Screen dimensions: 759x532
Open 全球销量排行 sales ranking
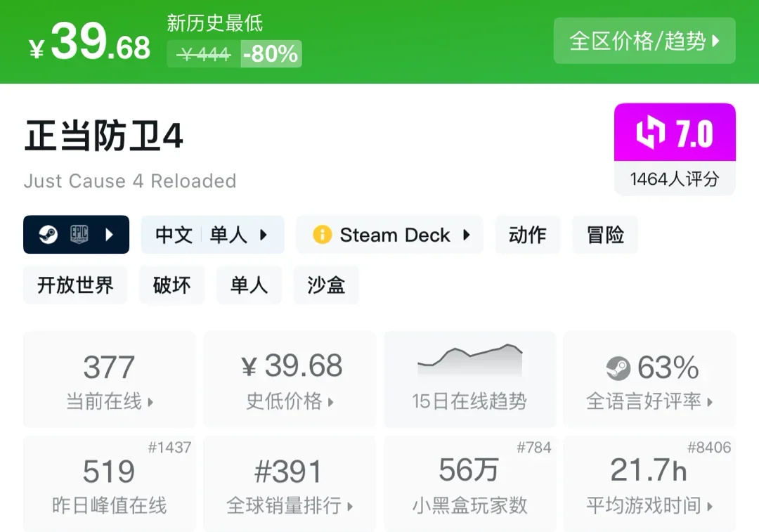[290, 484]
